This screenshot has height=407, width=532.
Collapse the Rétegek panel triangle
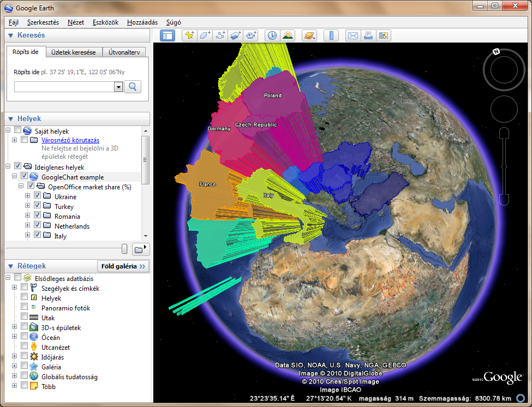pyautogui.click(x=10, y=266)
